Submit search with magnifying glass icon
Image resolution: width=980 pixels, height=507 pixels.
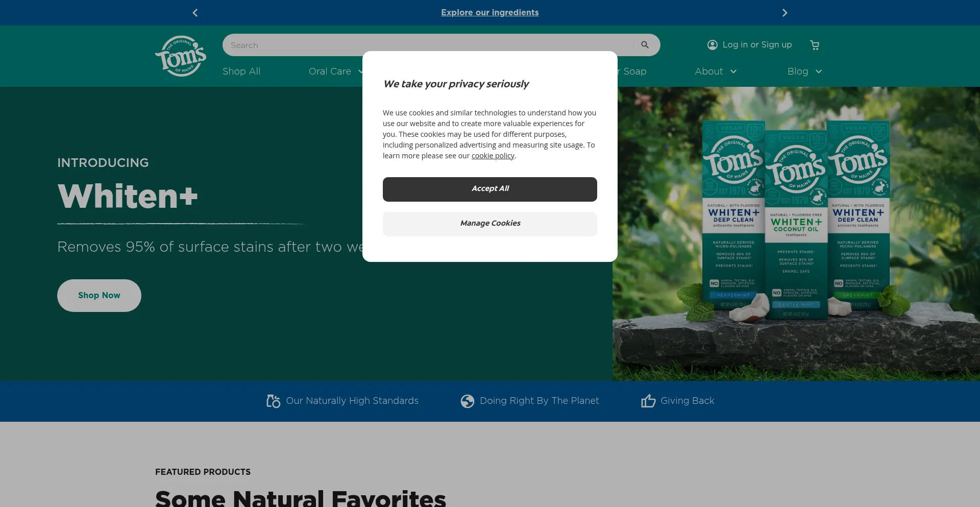(x=645, y=45)
